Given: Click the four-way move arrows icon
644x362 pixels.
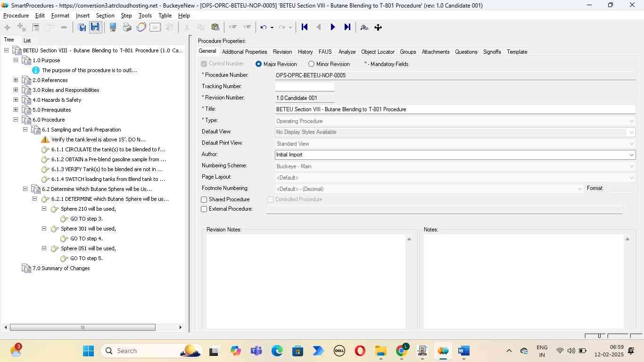Looking at the screenshot, I should [x=378, y=27].
